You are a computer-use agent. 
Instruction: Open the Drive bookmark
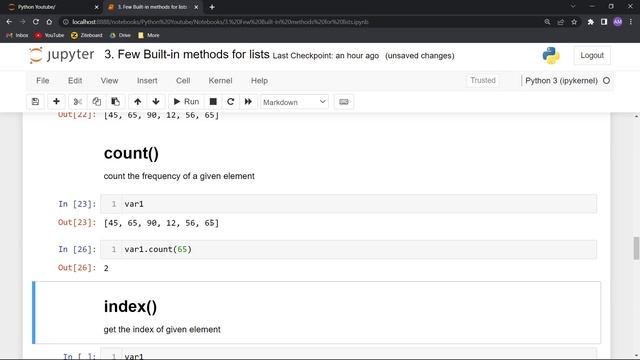coord(120,36)
